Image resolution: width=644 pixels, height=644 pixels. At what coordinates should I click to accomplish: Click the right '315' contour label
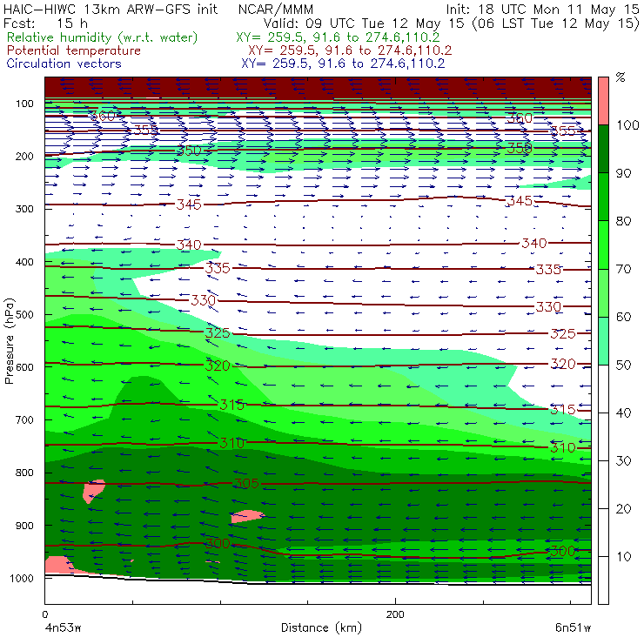click(563, 409)
